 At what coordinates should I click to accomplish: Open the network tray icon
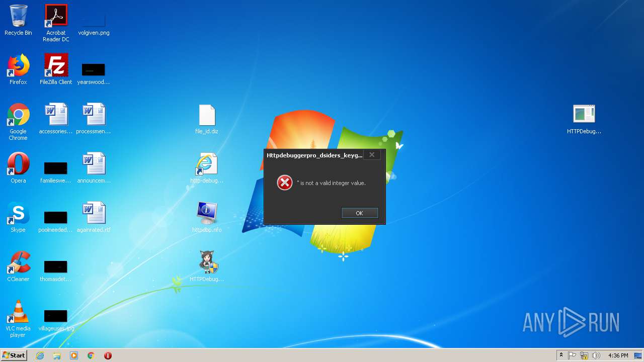pos(584,355)
